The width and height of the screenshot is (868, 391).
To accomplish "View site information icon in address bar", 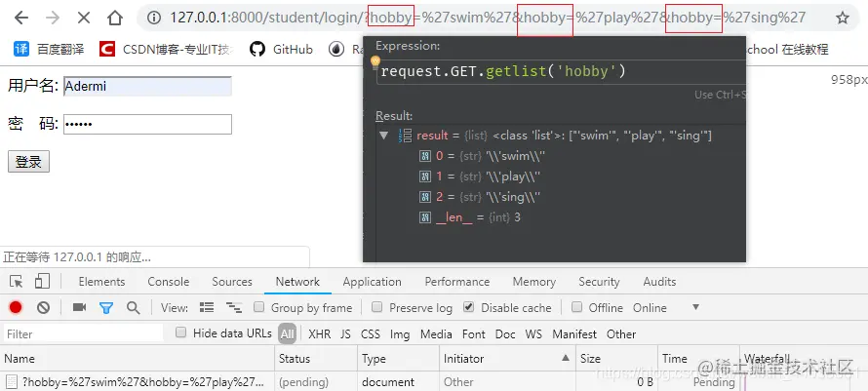I will (x=154, y=19).
